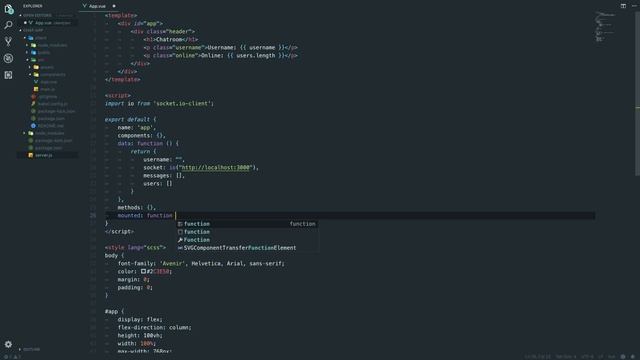Click the feedback smiley in status bar
The width and height of the screenshot is (640, 360).
pos(623,357)
